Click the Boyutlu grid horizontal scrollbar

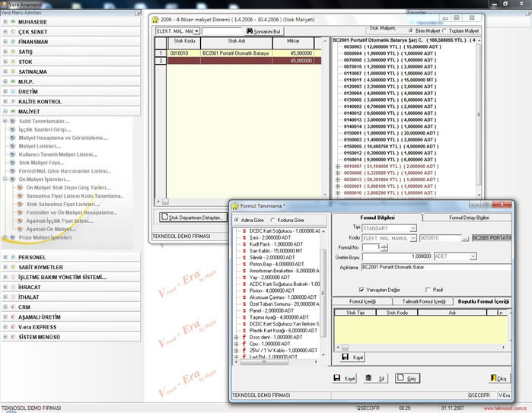tap(421, 348)
